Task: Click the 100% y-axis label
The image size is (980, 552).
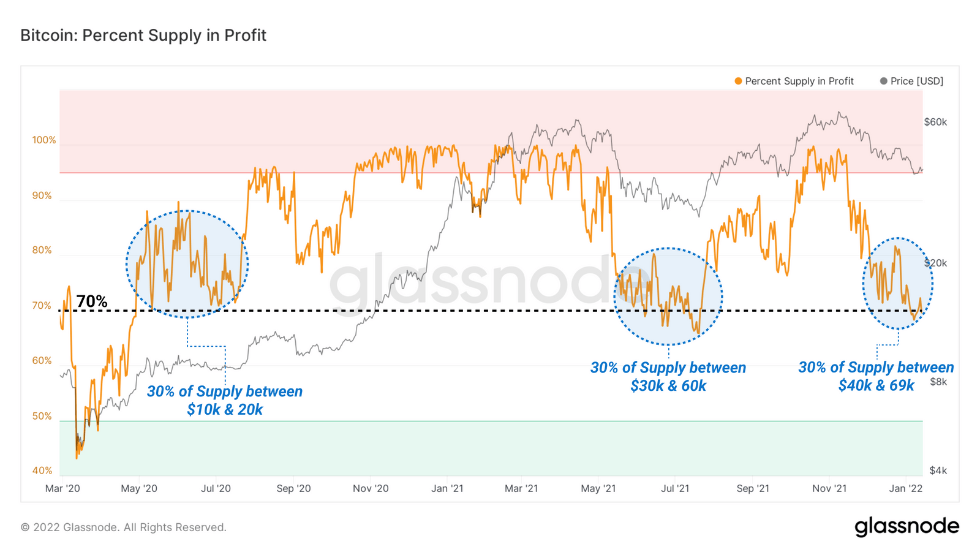Action: pos(44,140)
